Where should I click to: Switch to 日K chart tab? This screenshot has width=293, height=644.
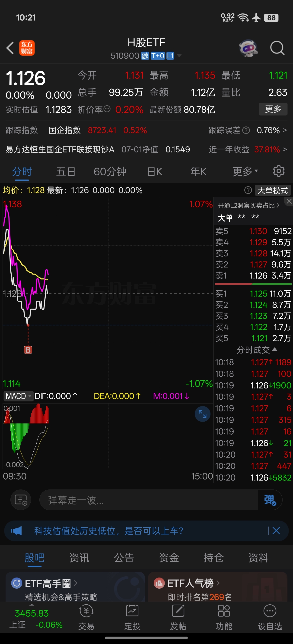tap(155, 171)
